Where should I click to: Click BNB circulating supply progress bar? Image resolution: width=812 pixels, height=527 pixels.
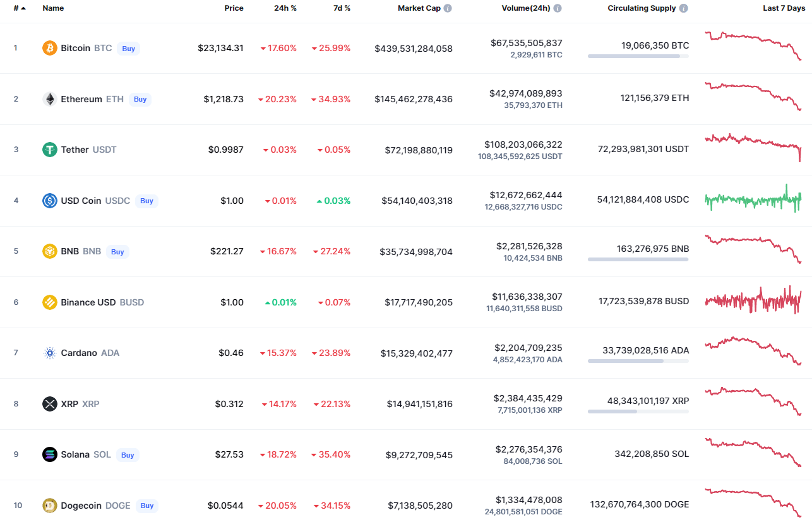point(638,259)
